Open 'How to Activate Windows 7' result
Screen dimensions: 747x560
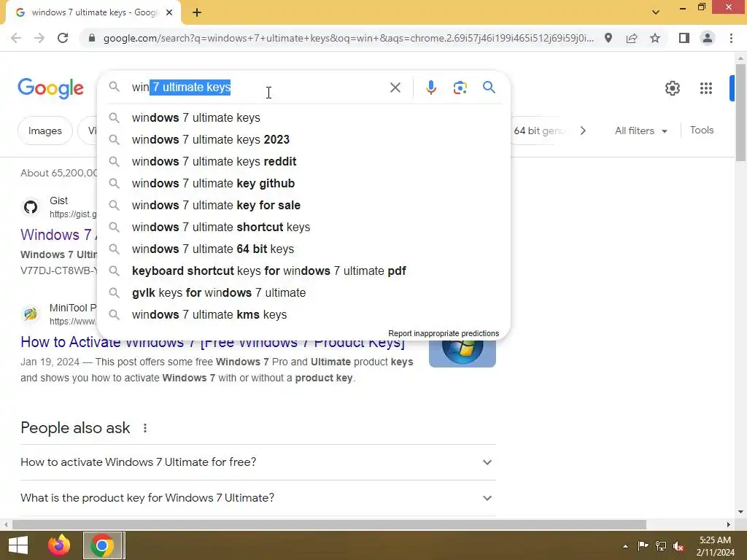(x=212, y=343)
